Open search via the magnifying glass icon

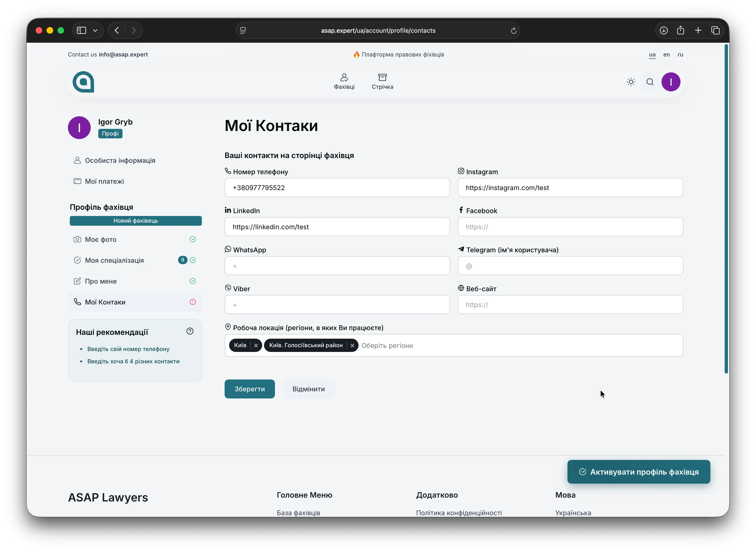coord(650,82)
